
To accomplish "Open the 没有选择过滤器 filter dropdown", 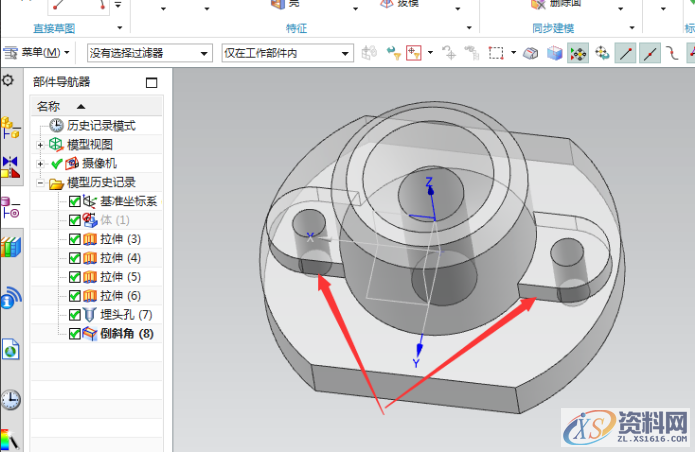I will pos(149,52).
